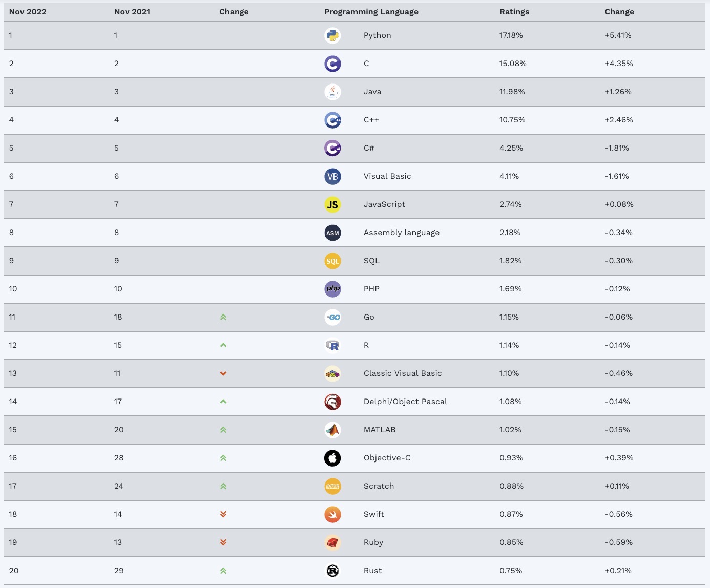Click the Programming Language column header
Screen dimensions: 710x588
pyautogui.click(x=371, y=12)
